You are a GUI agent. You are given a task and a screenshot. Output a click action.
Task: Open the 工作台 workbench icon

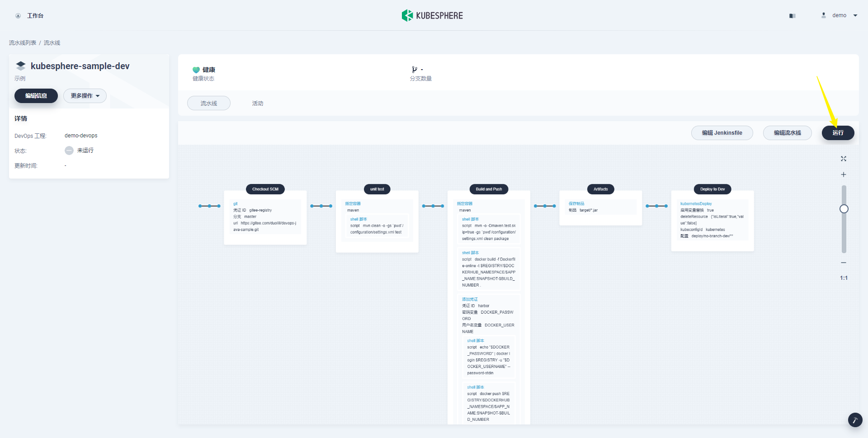click(x=18, y=16)
